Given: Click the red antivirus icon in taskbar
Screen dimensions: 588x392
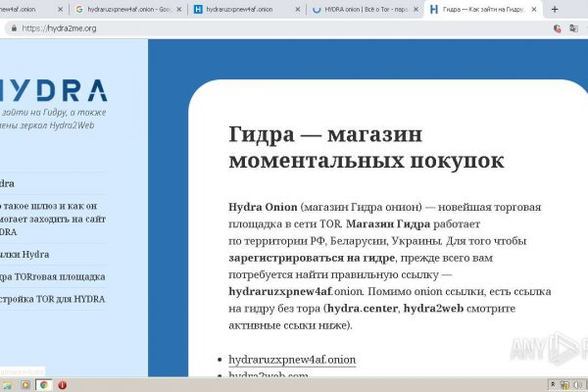Looking at the screenshot, I should click(63, 385).
